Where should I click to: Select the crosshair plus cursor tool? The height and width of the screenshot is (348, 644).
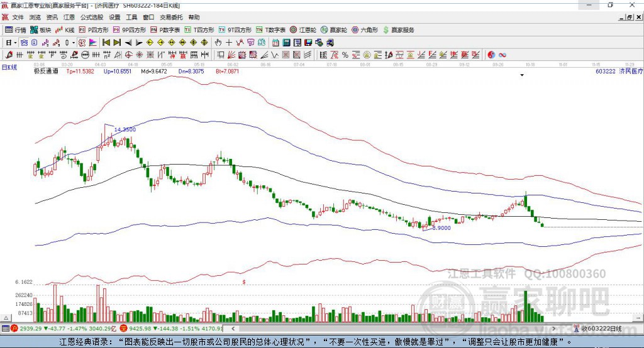click(229, 43)
